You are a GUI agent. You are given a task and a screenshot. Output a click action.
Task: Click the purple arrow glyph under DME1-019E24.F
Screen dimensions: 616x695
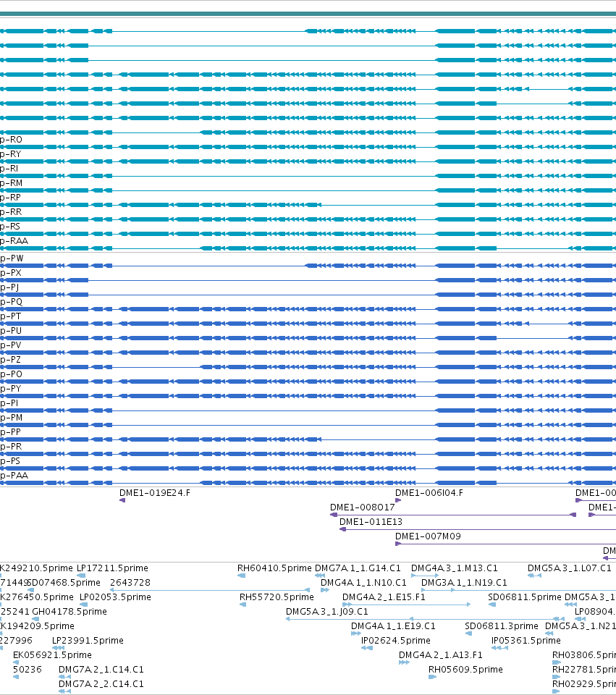(122, 500)
